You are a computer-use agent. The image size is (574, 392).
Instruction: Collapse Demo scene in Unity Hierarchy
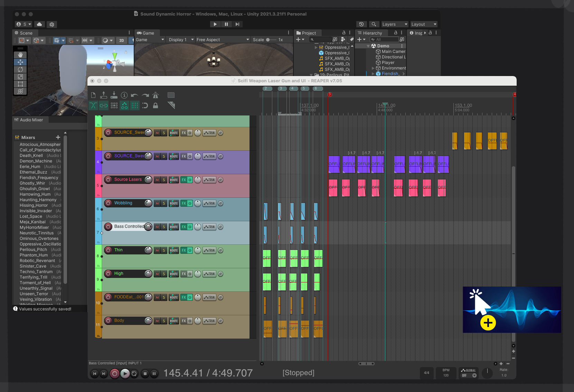[368, 46]
